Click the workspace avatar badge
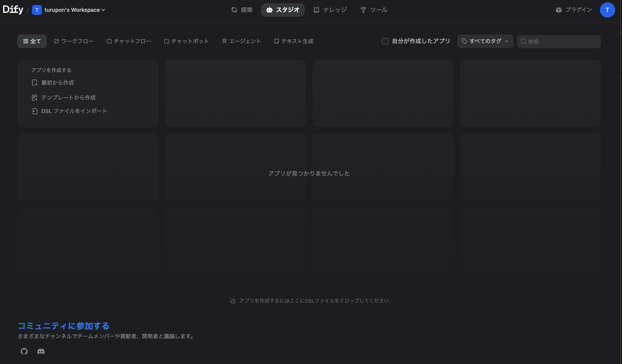Screen dimensions: 622x364 click(x=37, y=10)
